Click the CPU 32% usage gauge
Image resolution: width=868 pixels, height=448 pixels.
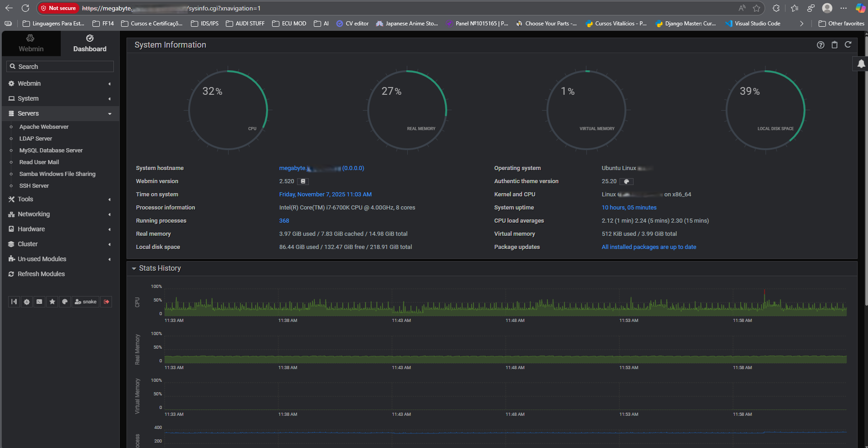(228, 110)
